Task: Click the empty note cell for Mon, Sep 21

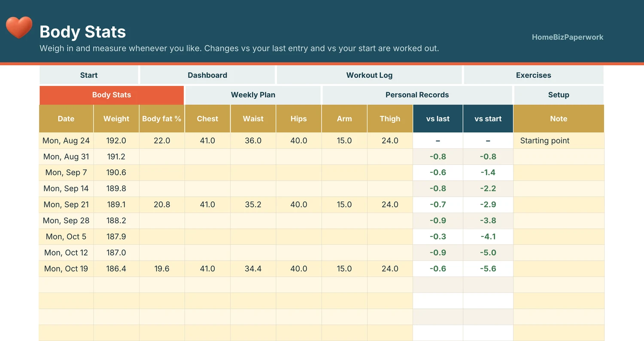Action: 559,204
